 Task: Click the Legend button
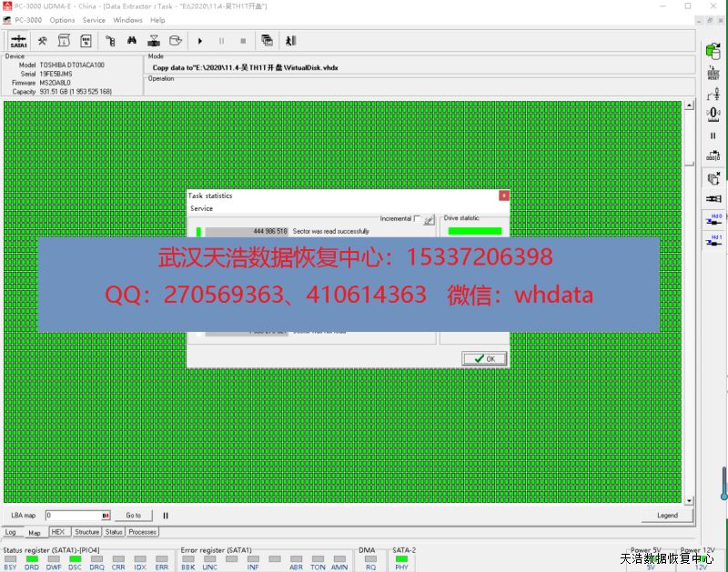click(667, 515)
